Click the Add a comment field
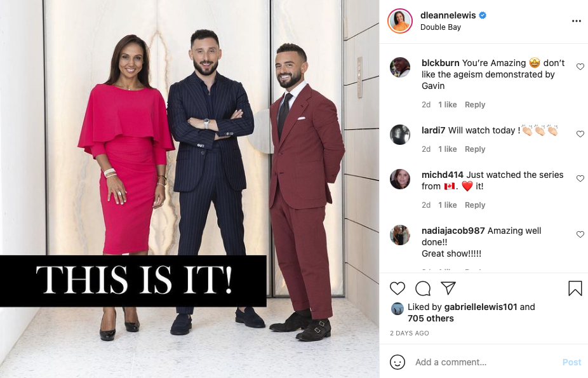588x378 pixels. point(484,362)
